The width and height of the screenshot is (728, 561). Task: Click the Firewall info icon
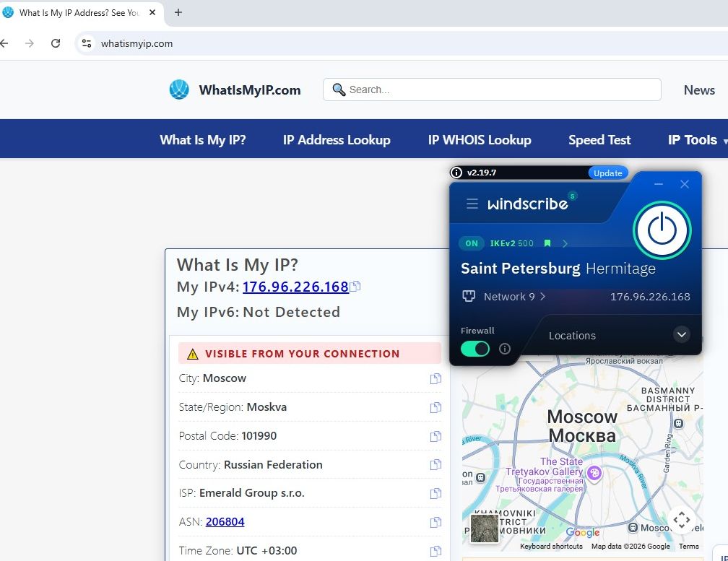pyautogui.click(x=505, y=349)
